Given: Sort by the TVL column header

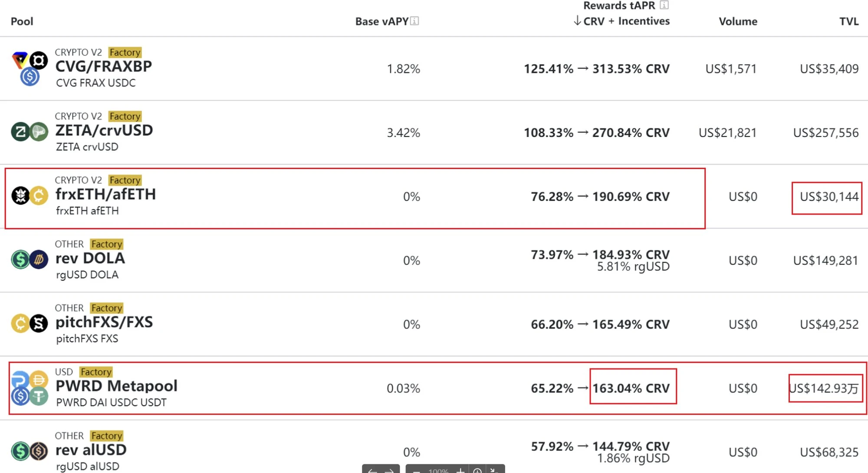Looking at the screenshot, I should (x=848, y=21).
